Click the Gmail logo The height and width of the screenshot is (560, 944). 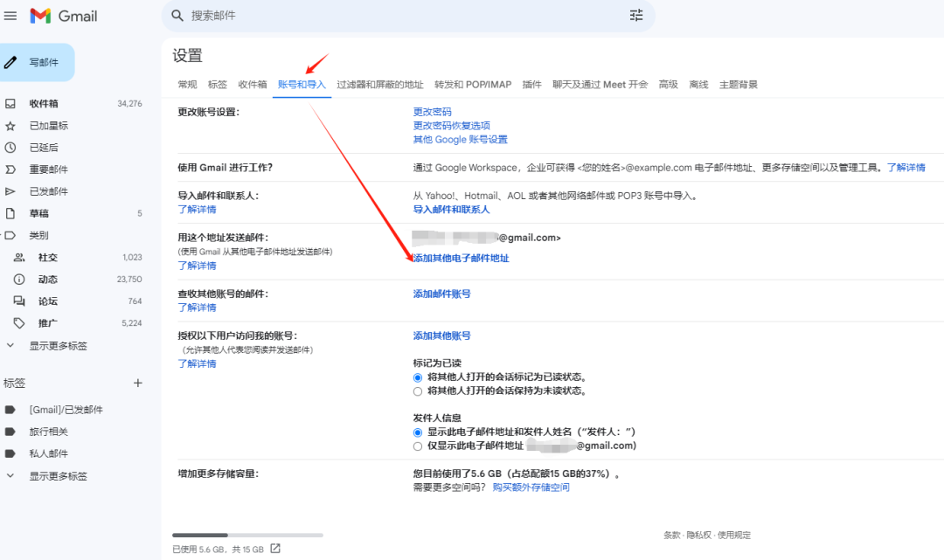tap(63, 17)
